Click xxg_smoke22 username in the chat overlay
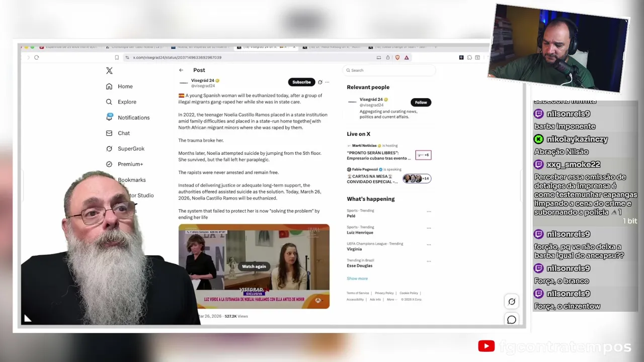 click(573, 164)
